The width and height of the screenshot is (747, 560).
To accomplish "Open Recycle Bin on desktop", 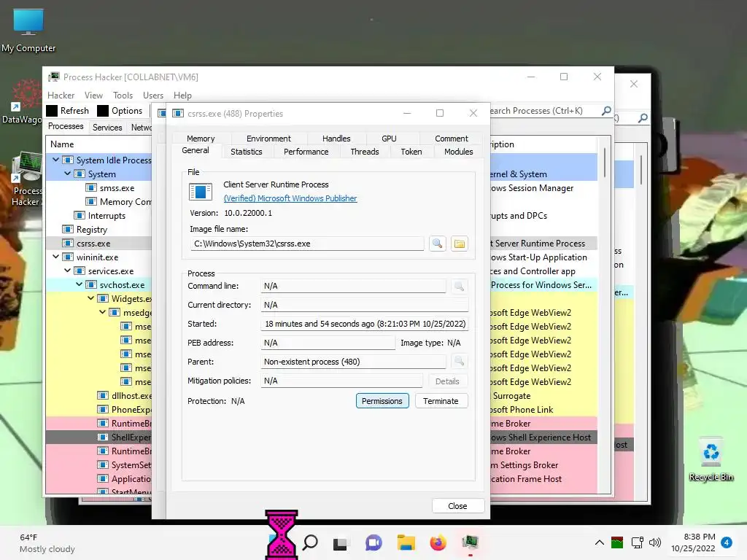I will click(x=711, y=459).
